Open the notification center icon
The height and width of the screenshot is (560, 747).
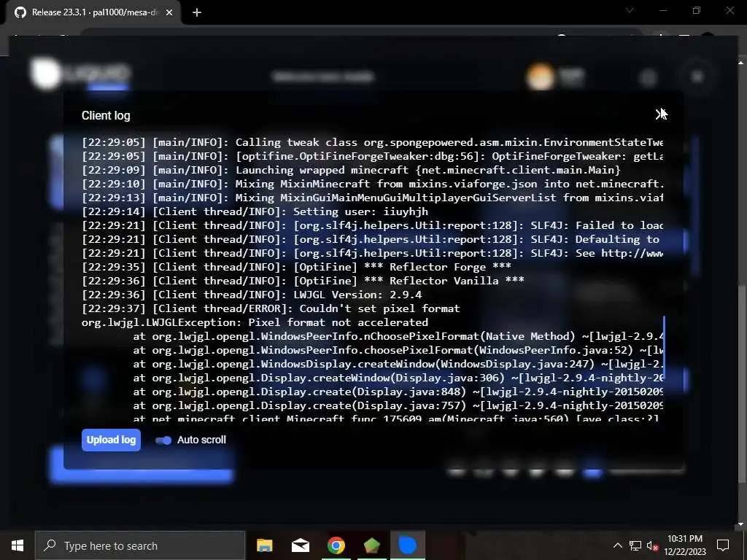[x=723, y=545]
